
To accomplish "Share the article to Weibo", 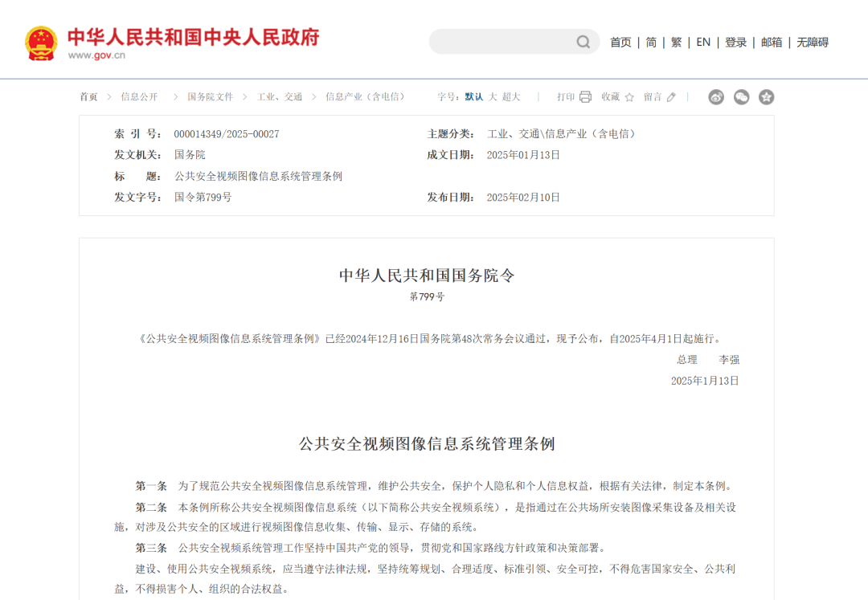I will click(715, 96).
